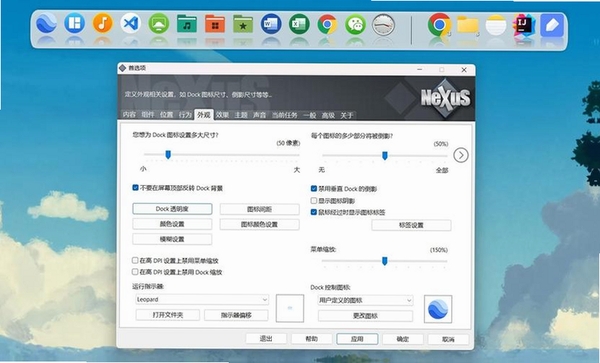Switch to the 位置 tab

point(166,114)
